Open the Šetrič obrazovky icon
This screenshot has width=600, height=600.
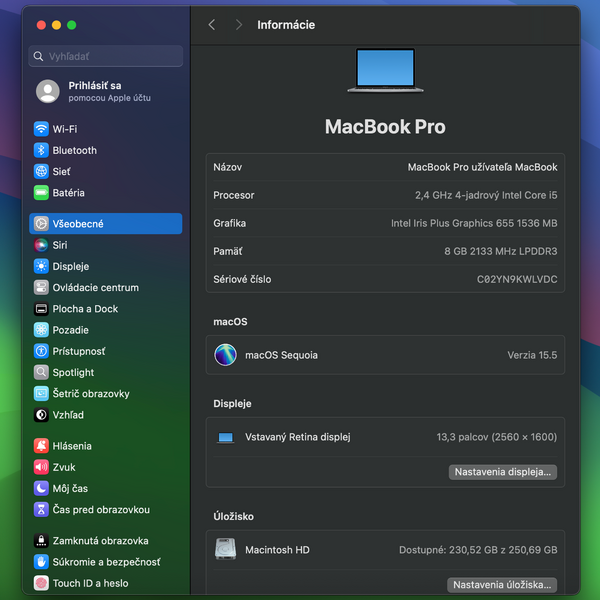point(41,394)
